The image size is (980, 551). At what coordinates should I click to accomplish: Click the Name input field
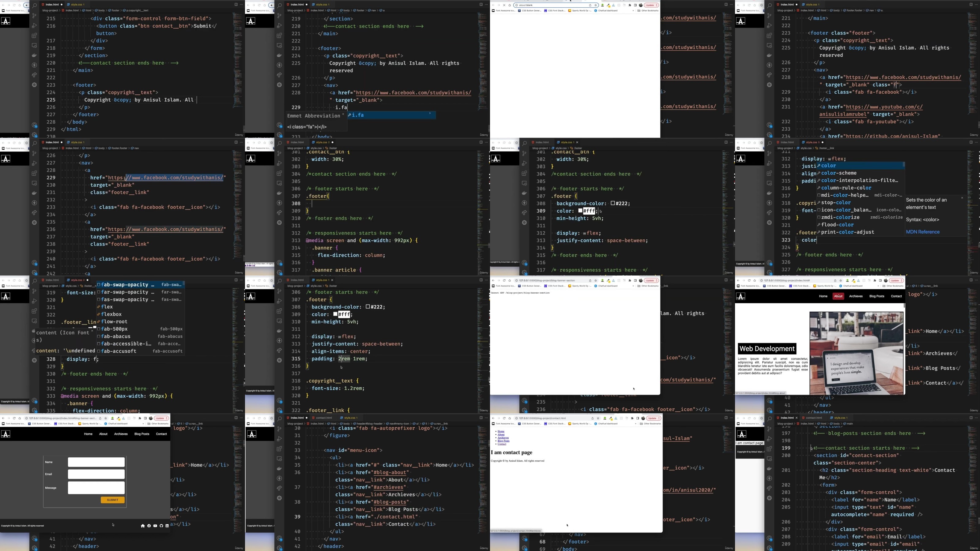pyautogui.click(x=96, y=462)
